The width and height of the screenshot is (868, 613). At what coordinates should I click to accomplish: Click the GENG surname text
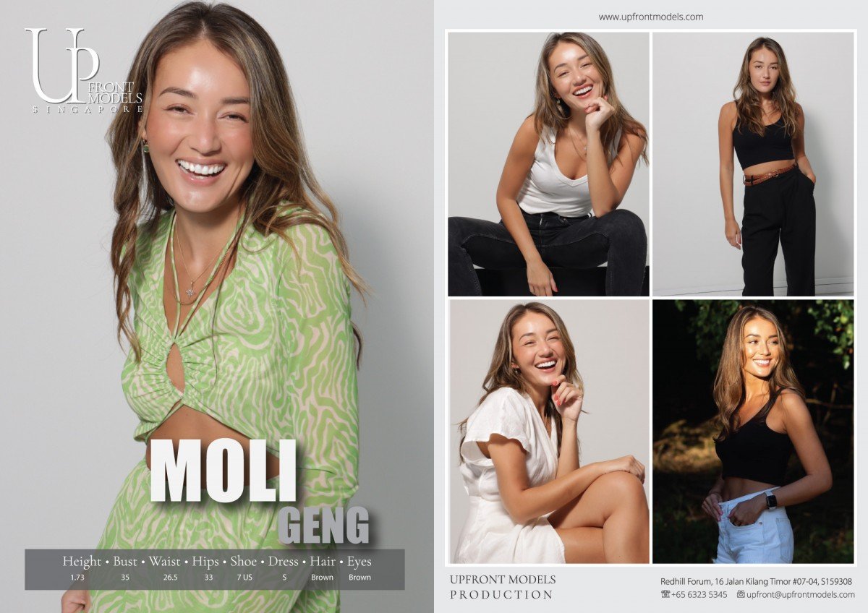pos(323,526)
